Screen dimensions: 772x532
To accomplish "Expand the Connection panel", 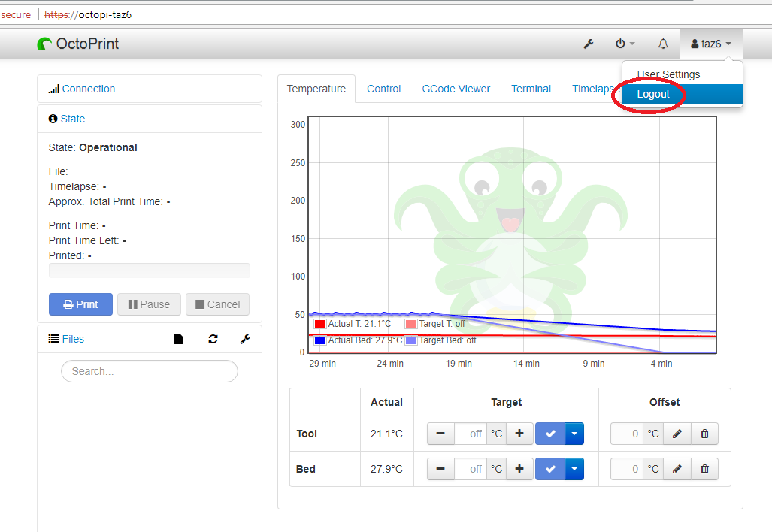I will pos(89,89).
